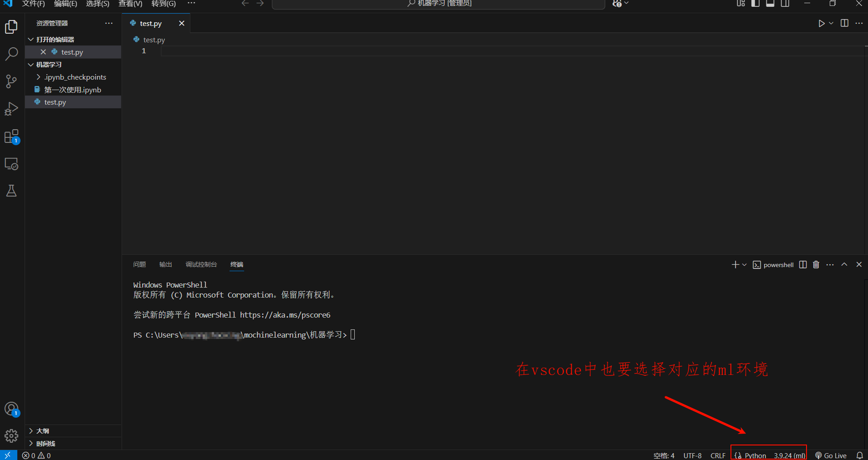Toggle the primary side bar layout button
868x460 pixels.
(756, 3)
